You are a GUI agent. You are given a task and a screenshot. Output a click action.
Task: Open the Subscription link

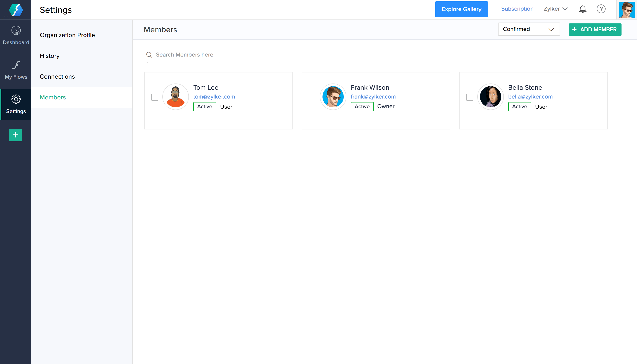pyautogui.click(x=517, y=9)
